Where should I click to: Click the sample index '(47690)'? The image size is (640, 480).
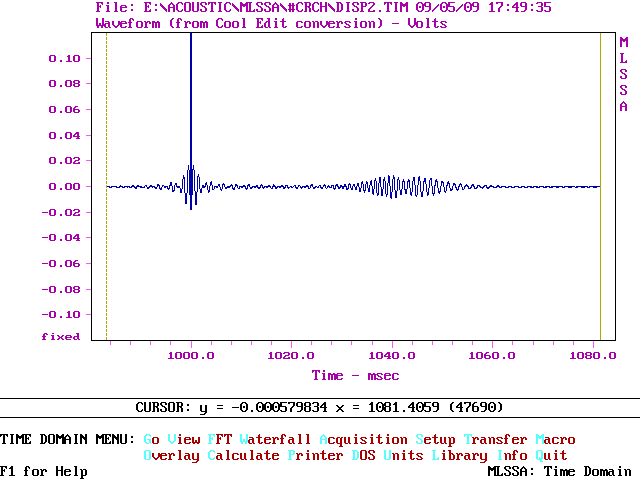[x=476, y=407]
